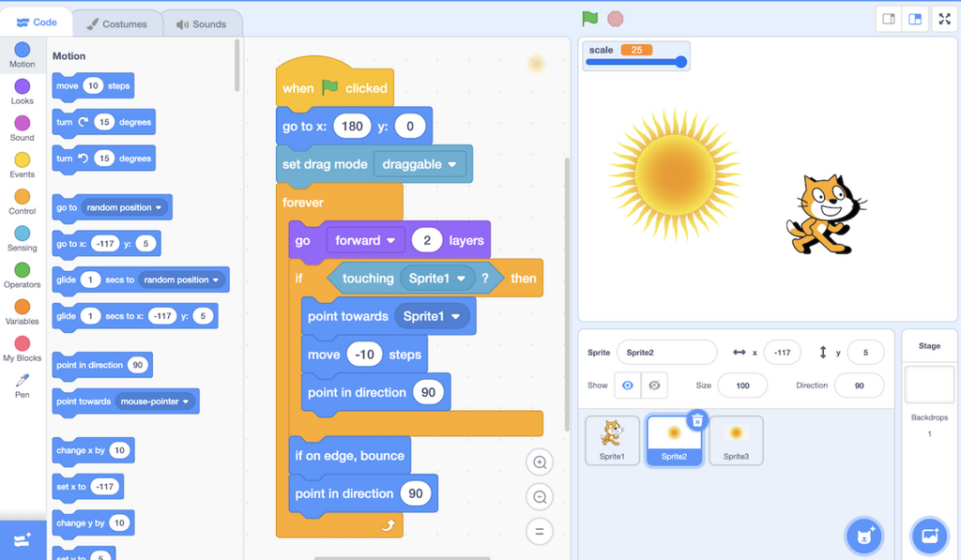Click the change y by 10 palette block
This screenshot has height=560, width=961.
(93, 522)
